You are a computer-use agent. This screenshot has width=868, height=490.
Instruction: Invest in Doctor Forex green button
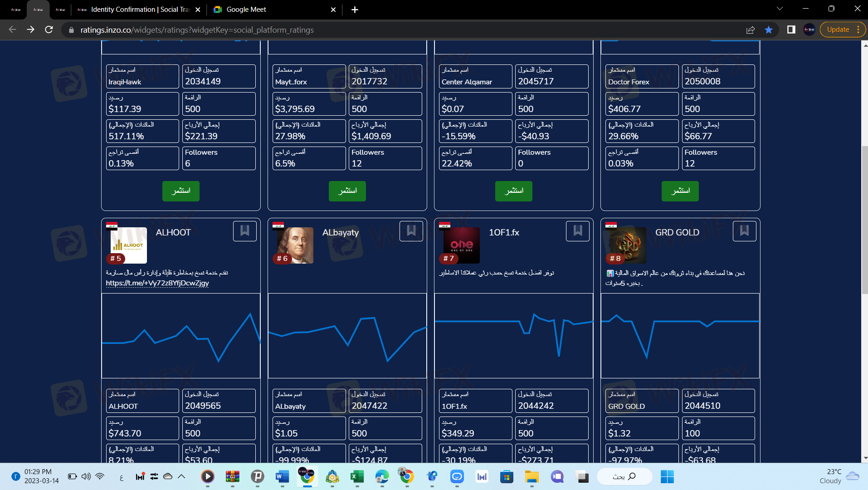[680, 191]
